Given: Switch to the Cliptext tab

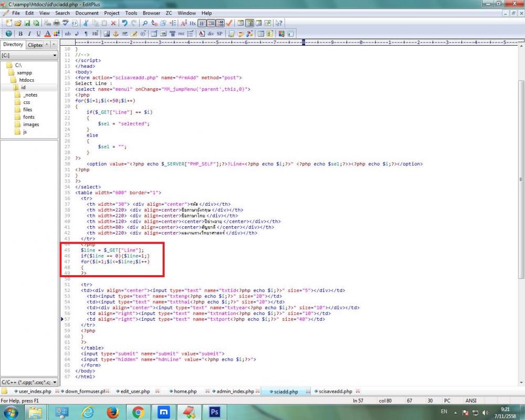Looking at the screenshot, I should pyautogui.click(x=35, y=45).
